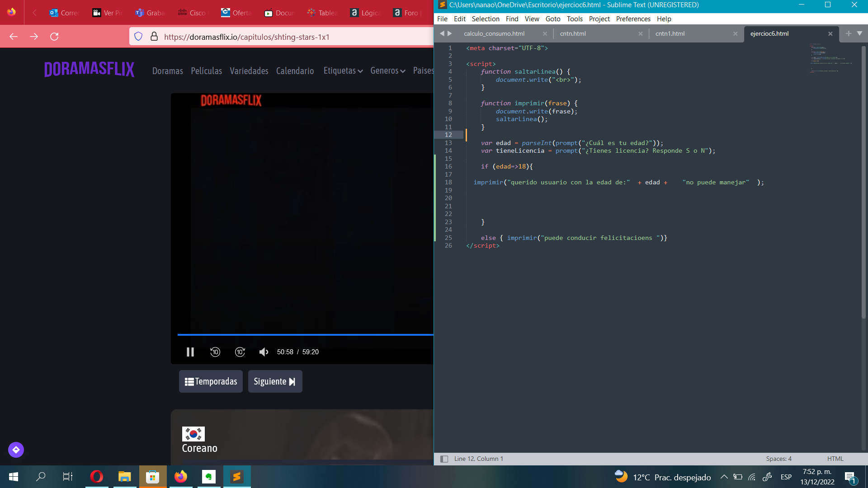Screen dimensions: 868x488
Task: Open the Tools menu in Sublime Text
Action: (575, 19)
